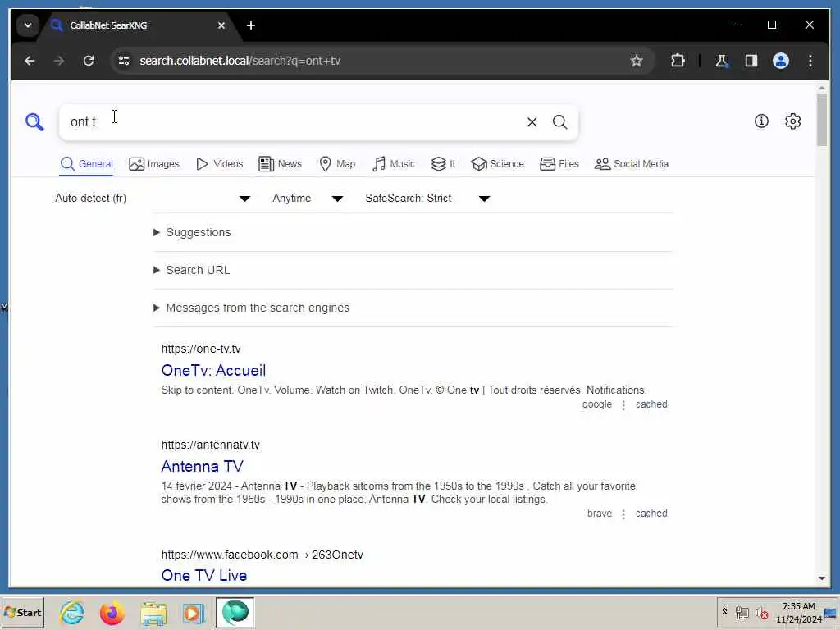
Task: Switch to the Files category tab
Action: (x=559, y=164)
